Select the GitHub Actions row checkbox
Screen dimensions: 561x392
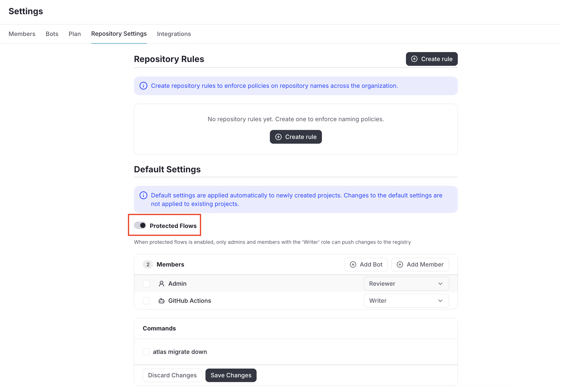(146, 301)
